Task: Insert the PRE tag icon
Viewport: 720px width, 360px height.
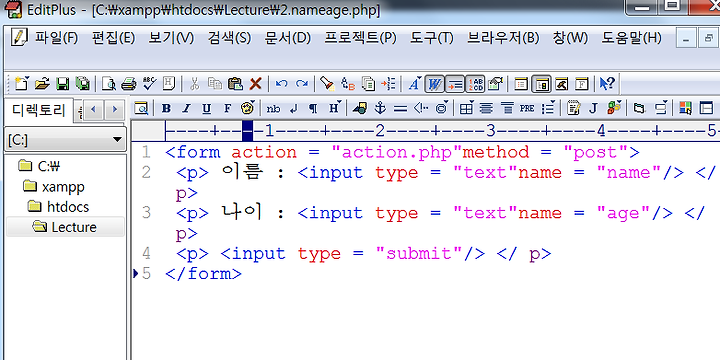Action: (x=527, y=108)
